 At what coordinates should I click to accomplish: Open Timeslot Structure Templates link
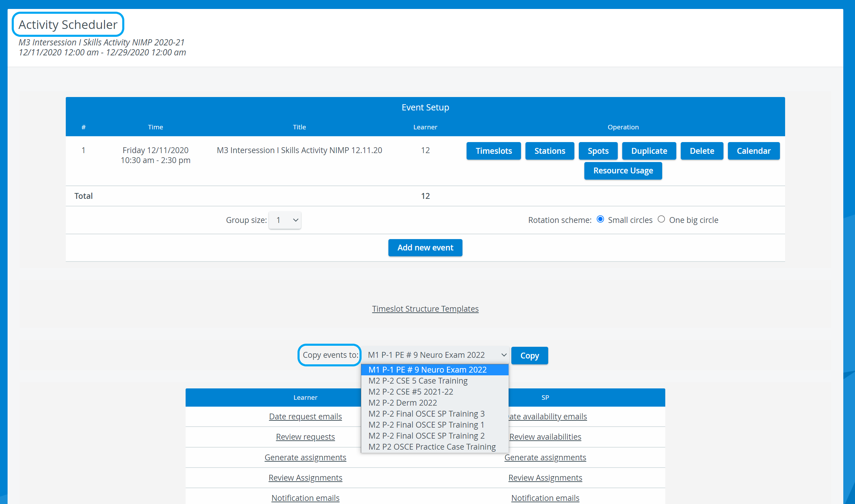pos(425,309)
